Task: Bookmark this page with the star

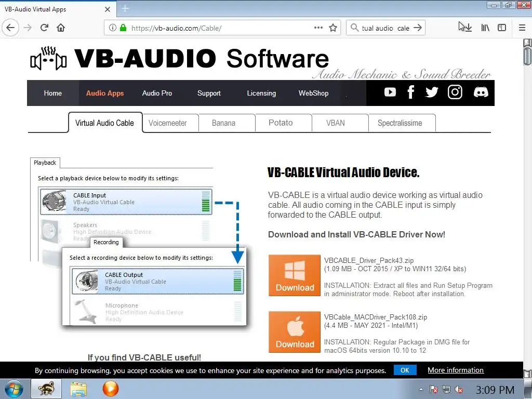Action: (x=333, y=28)
